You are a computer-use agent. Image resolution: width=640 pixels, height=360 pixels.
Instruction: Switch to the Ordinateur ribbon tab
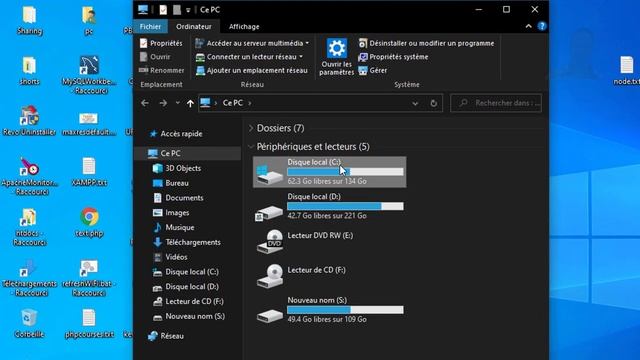click(193, 27)
